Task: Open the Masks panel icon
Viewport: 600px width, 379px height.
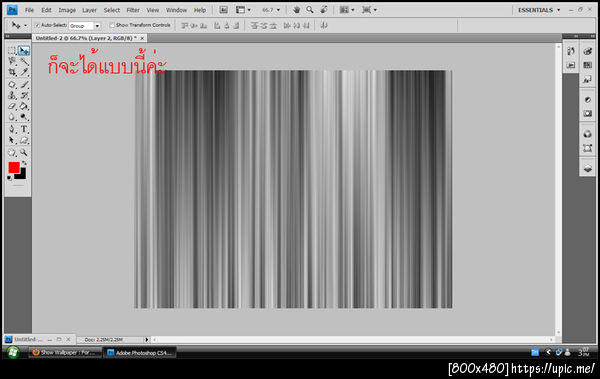Action: (588, 114)
